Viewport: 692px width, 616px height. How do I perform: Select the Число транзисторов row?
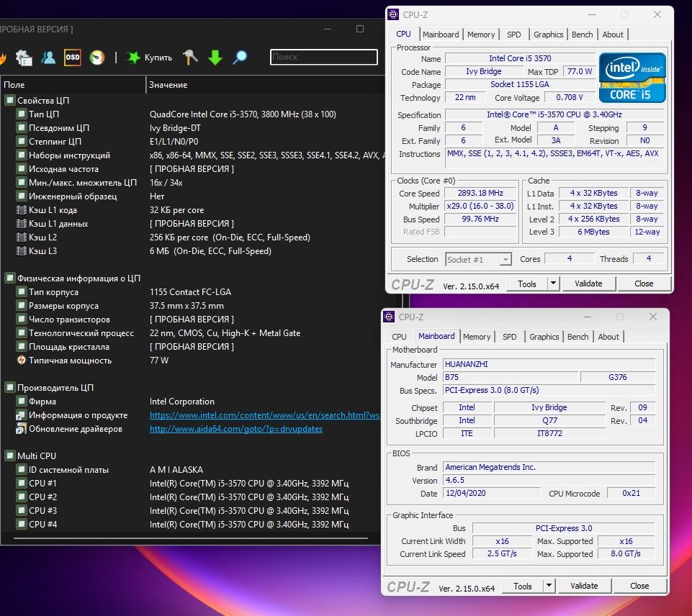(192, 320)
